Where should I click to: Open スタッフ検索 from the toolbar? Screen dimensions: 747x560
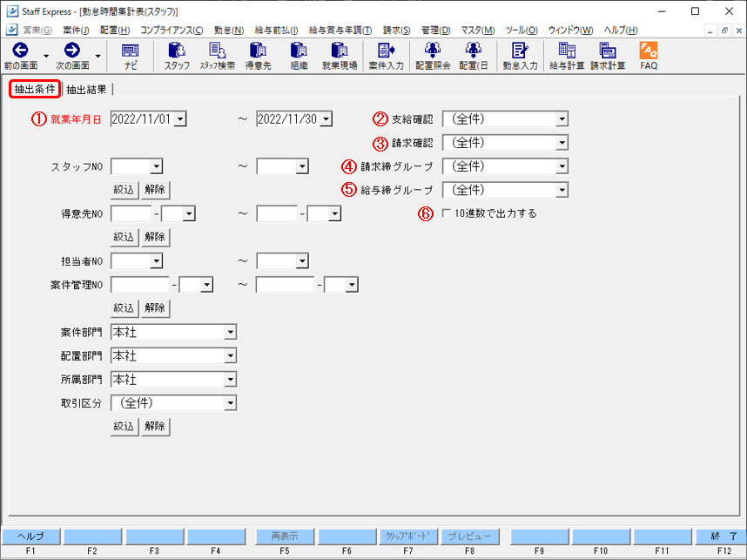[x=217, y=56]
